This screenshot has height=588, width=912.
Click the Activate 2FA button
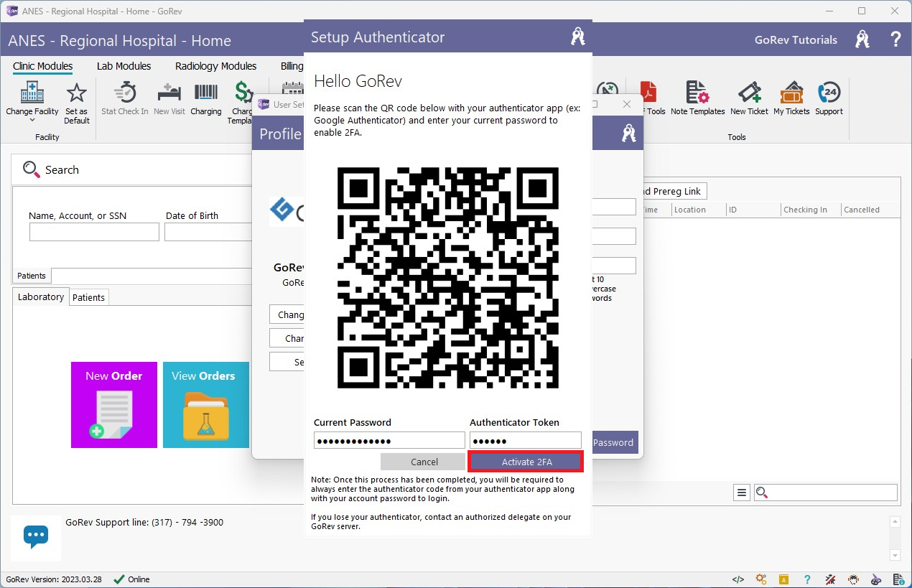(x=526, y=462)
